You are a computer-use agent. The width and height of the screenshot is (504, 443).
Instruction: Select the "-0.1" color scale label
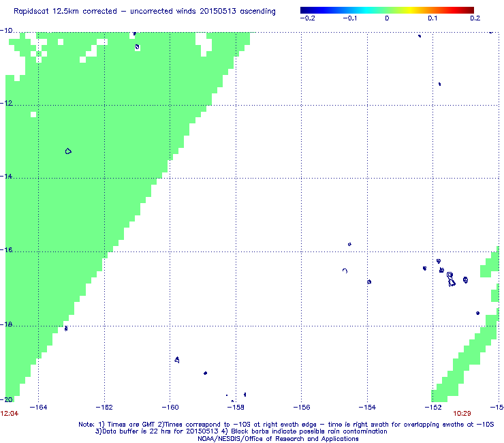point(350,18)
